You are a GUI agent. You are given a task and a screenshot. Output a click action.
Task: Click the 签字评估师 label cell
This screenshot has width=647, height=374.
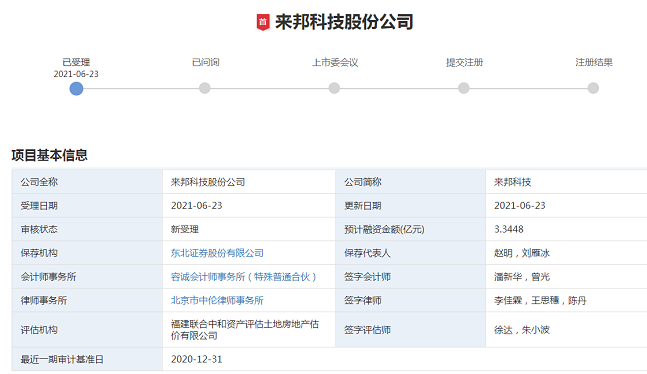coord(411,330)
